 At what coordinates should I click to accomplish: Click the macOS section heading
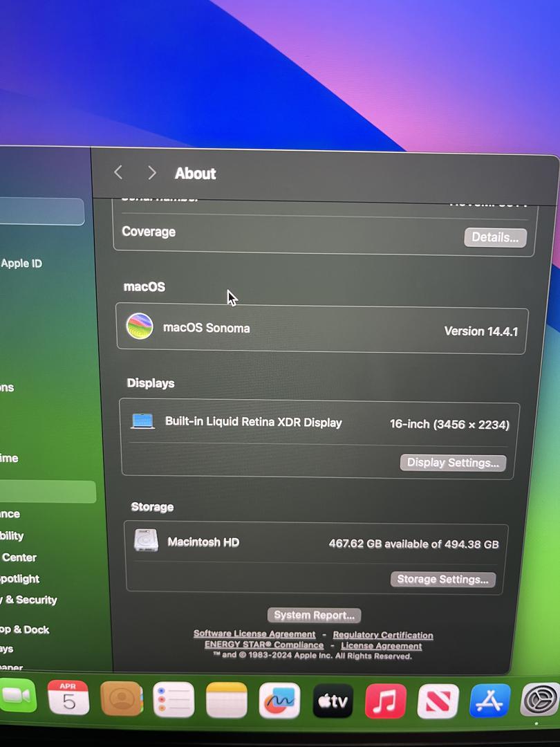click(x=144, y=286)
